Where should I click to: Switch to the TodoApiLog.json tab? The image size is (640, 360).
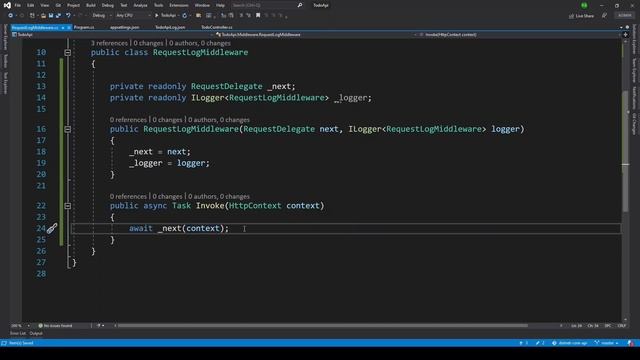point(170,27)
